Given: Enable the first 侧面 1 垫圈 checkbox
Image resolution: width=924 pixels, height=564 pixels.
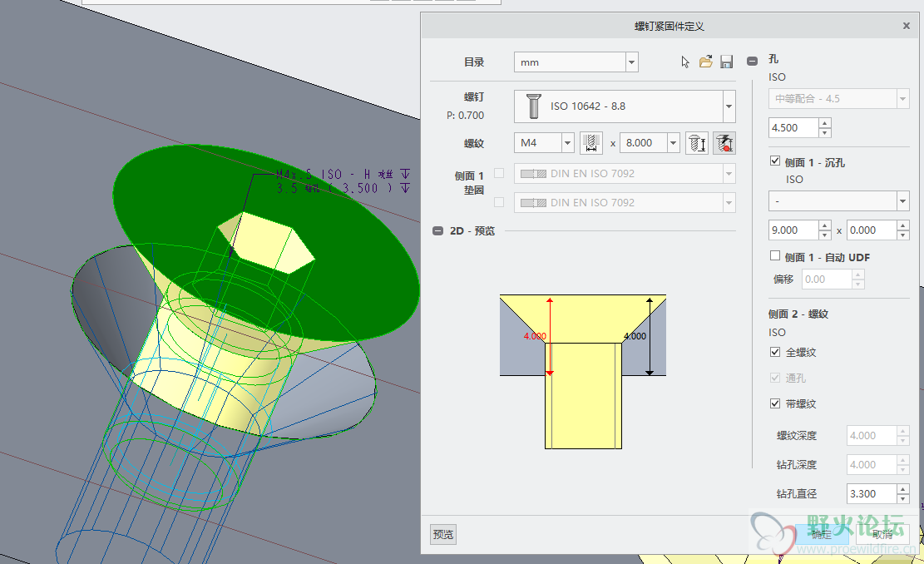Looking at the screenshot, I should (499, 173).
